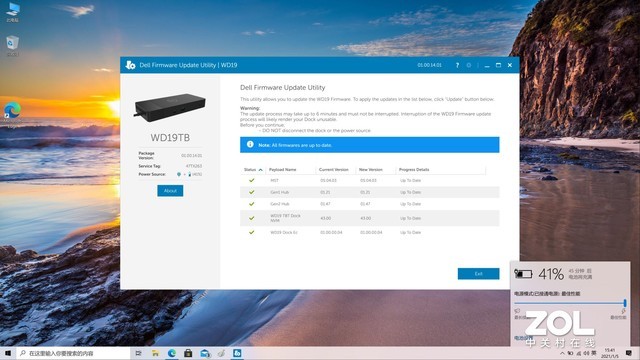Click the Gen2 Hub row green checkmark

click(251, 204)
